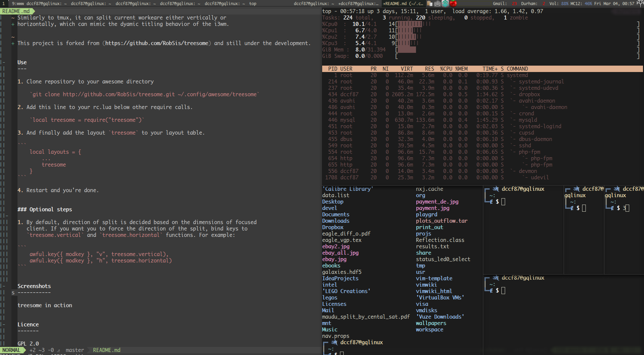The image size is (644, 355).
Task: Click the sshd process row in top
Action: pos(482,145)
